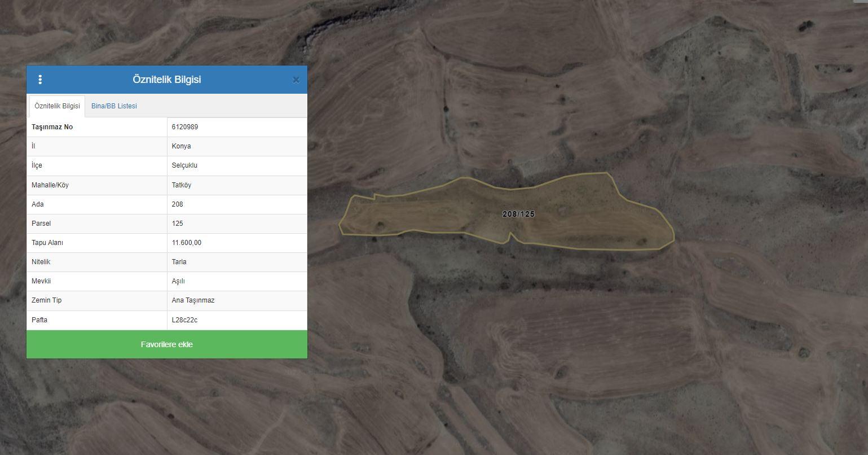The image size is (868, 455).
Task: Click the Mahalle/Köy value Tatköy
Action: [x=182, y=185]
